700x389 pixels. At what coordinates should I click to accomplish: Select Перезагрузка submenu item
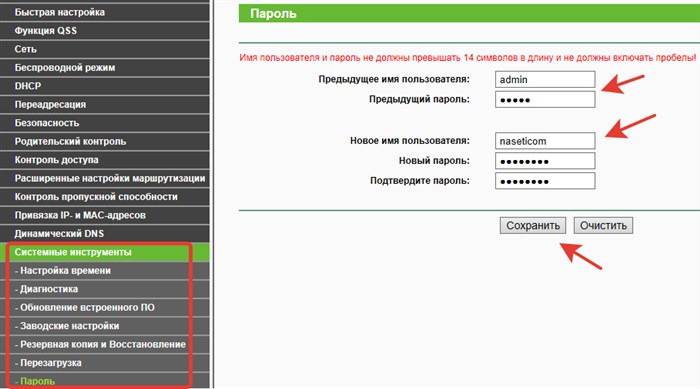(x=104, y=363)
